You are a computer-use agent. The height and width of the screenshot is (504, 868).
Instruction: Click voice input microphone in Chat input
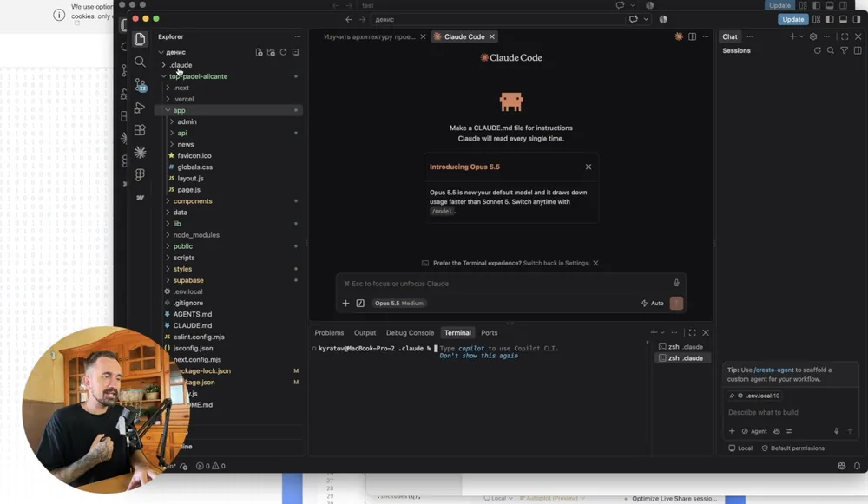(x=837, y=431)
